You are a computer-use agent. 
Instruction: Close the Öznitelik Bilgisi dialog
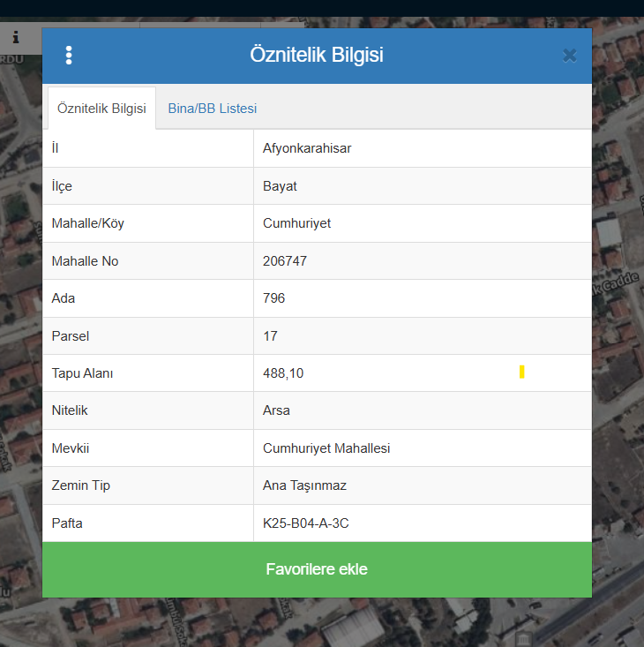coord(569,56)
